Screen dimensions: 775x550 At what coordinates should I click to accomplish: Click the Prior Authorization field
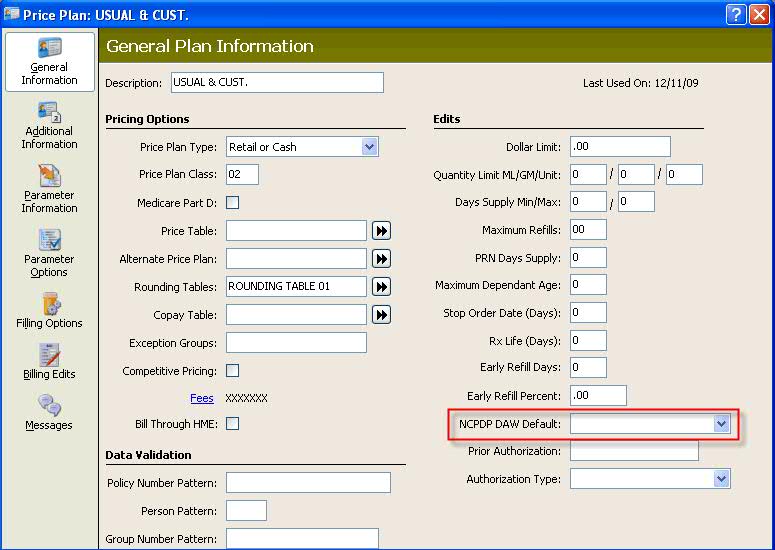click(x=634, y=451)
